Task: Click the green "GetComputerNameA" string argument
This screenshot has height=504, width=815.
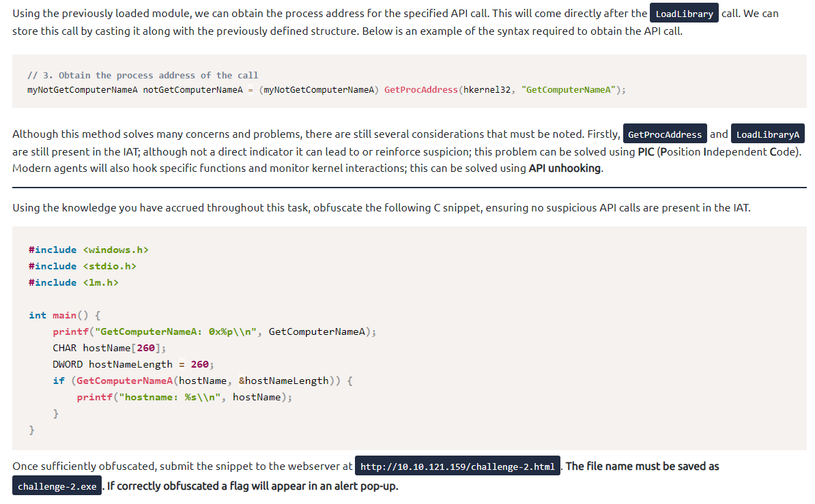Action: pyautogui.click(x=569, y=90)
